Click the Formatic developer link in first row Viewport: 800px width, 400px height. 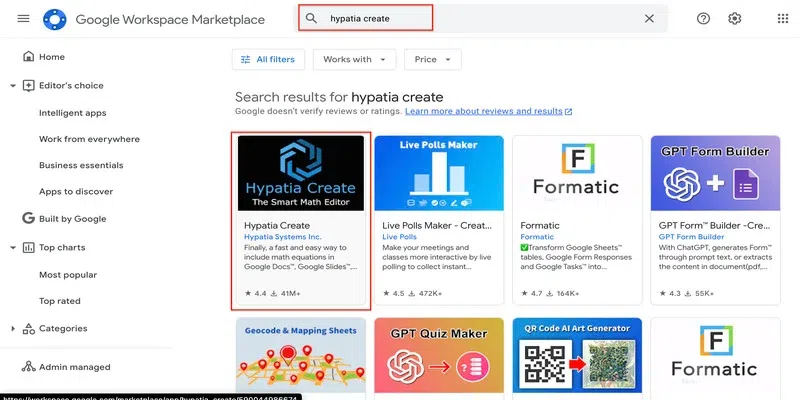coord(537,237)
